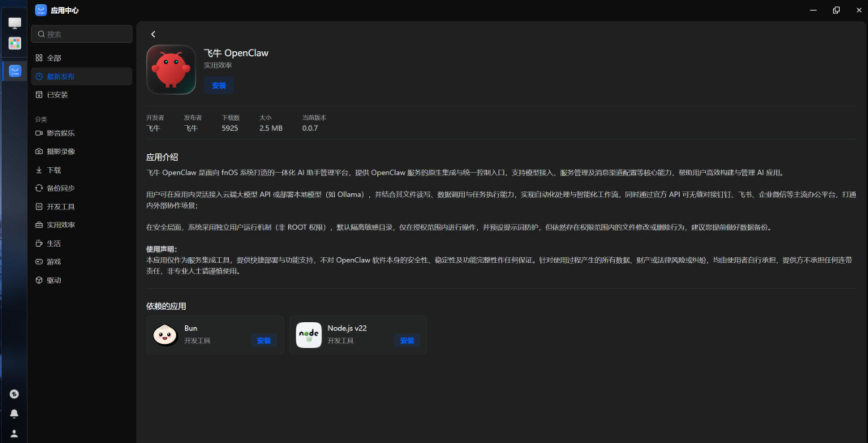Open the 游戏 category
The height and width of the screenshot is (443, 868).
(x=82, y=262)
